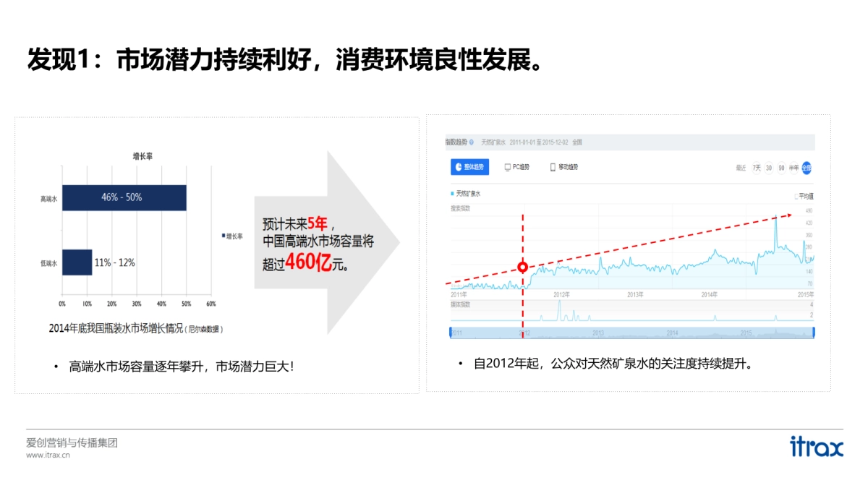Viewport: 868px width, 488px height.
Task: Click the right handle of timeline slider
Action: click(x=813, y=333)
